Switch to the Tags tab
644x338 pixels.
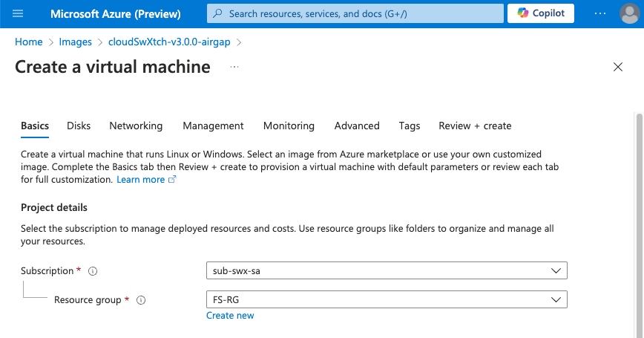(410, 126)
